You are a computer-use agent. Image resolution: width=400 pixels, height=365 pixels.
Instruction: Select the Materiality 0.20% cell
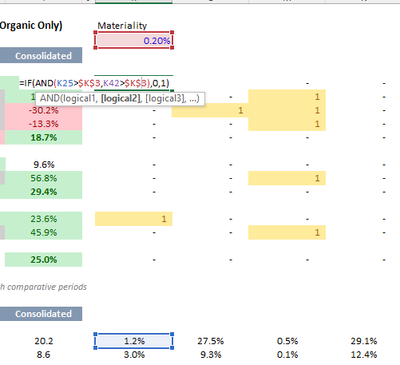134,41
